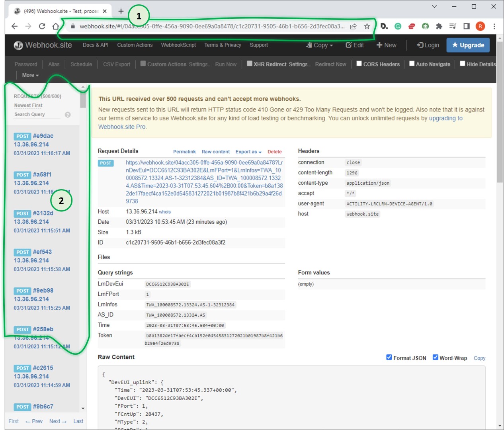Click the Alias toolbar option
Screen dimensions: 504x430
pyautogui.click(x=54, y=64)
